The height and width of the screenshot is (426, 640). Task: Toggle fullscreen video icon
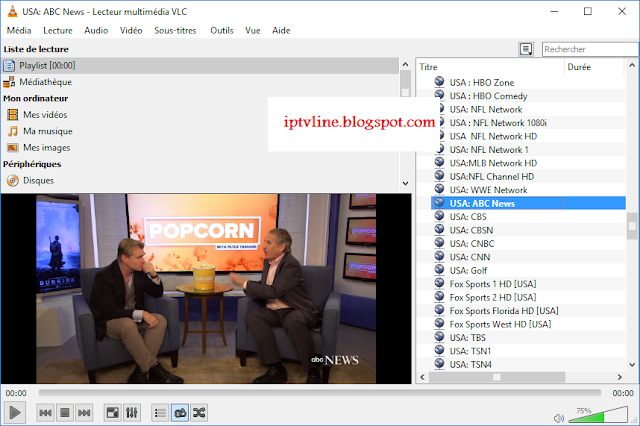click(112, 413)
